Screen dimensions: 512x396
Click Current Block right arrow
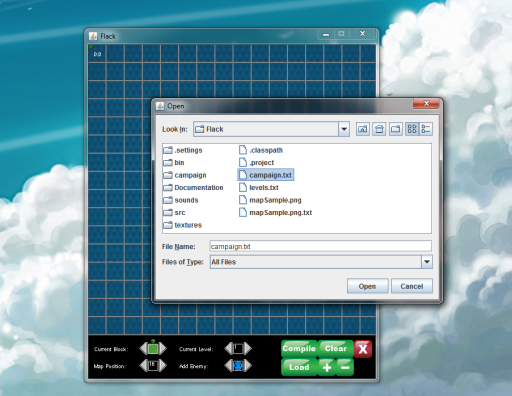click(x=163, y=349)
